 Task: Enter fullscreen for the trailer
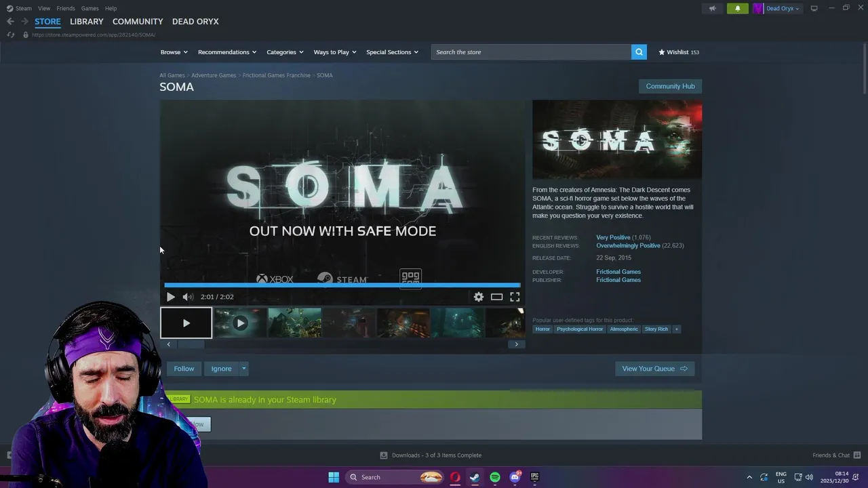(x=515, y=297)
